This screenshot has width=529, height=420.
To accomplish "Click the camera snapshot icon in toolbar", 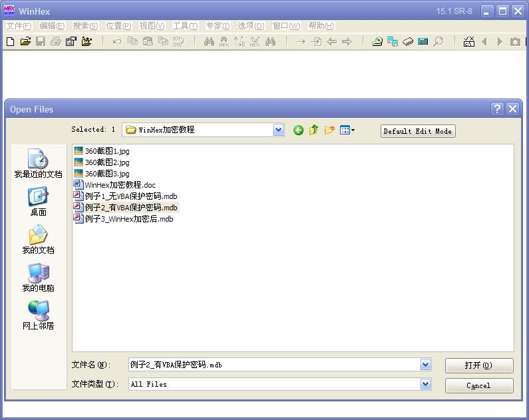I will 515,42.
